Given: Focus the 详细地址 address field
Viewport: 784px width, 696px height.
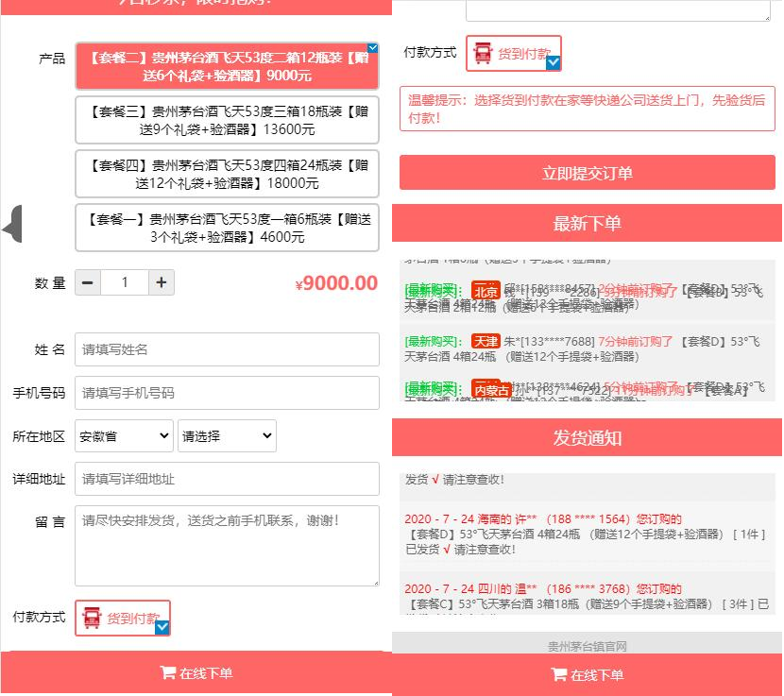Looking at the screenshot, I should 227,479.
